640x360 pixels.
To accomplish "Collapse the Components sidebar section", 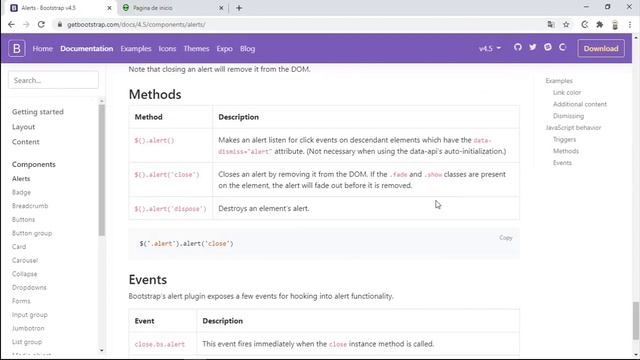I will coord(33,164).
